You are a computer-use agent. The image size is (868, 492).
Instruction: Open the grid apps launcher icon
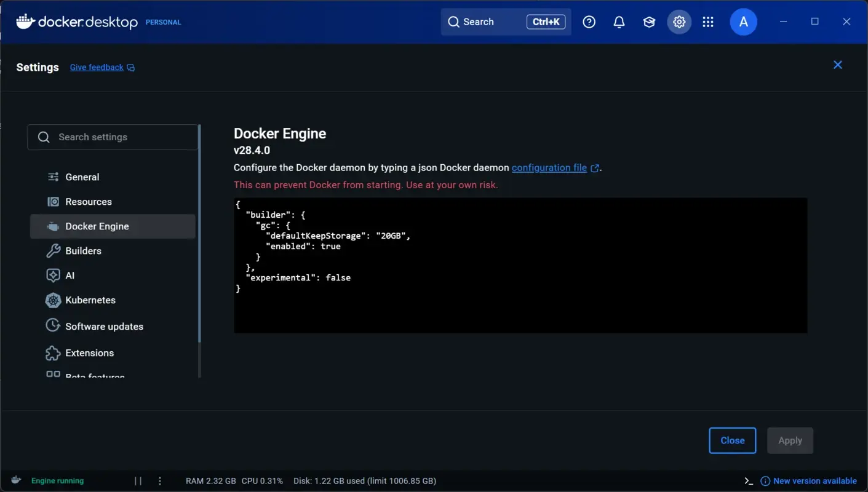[x=708, y=22]
